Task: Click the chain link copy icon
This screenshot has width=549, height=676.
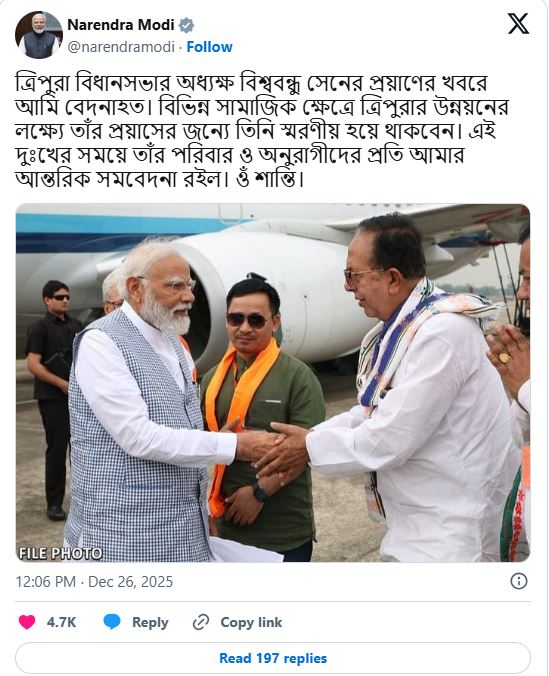Action: tap(201, 622)
